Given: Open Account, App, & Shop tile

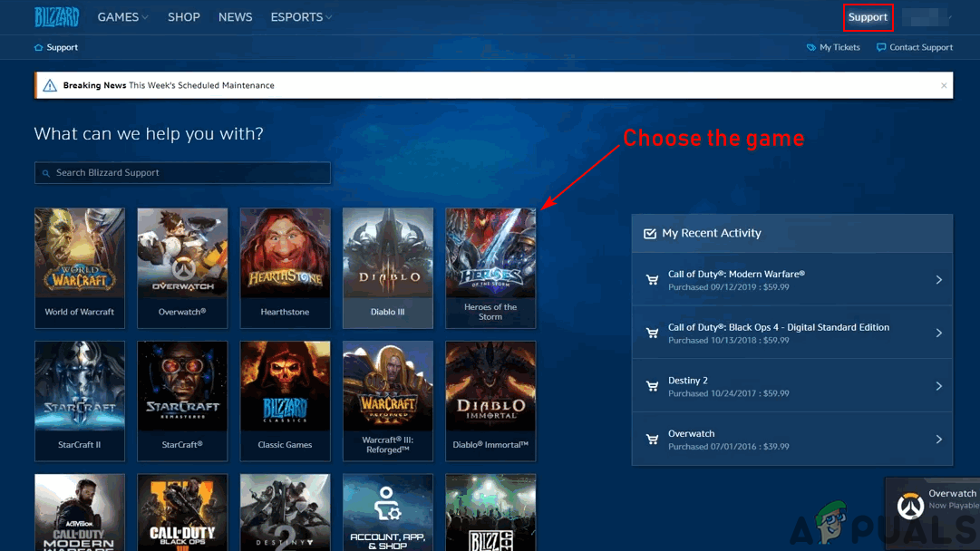Looking at the screenshot, I should pyautogui.click(x=387, y=512).
